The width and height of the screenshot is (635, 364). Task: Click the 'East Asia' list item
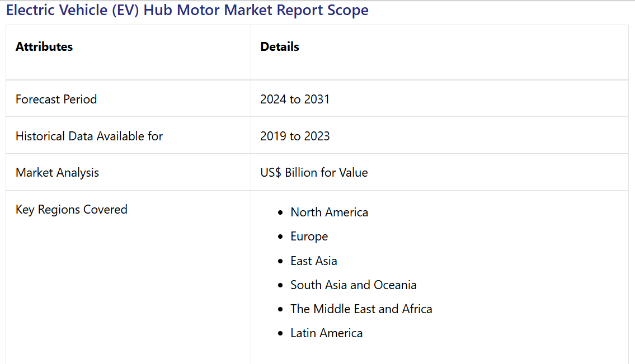313,261
